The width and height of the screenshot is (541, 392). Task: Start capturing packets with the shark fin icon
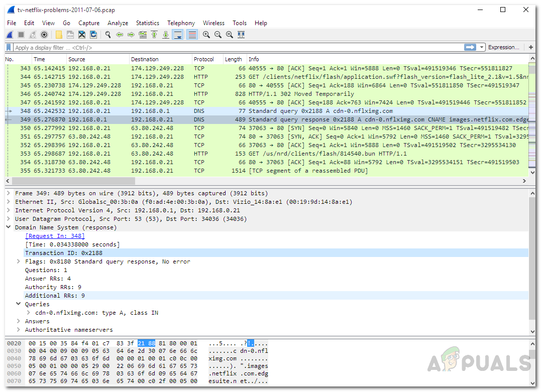[10, 35]
